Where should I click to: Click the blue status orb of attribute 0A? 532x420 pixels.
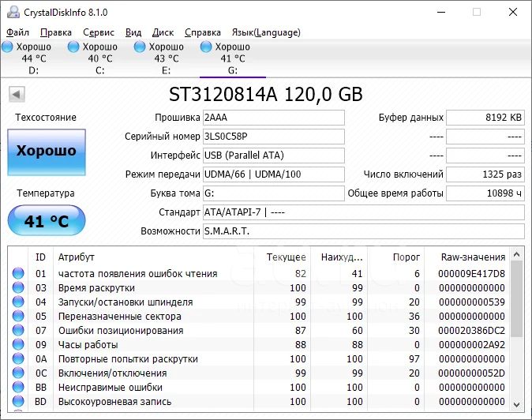pos(18,358)
